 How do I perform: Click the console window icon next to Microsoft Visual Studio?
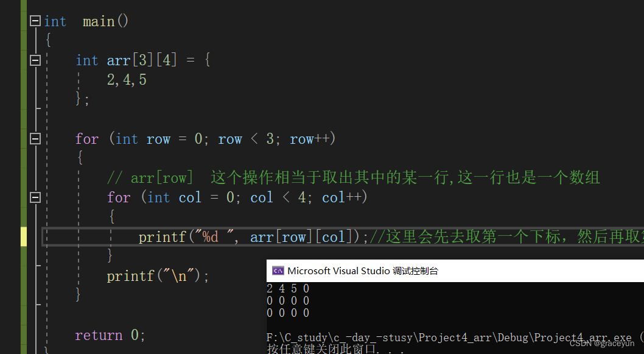278,271
